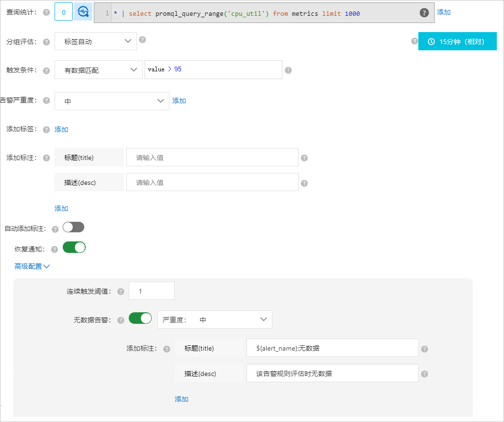Click help icon next to 告警严重度 label
This screenshot has height=422, width=504.
[x=46, y=101]
